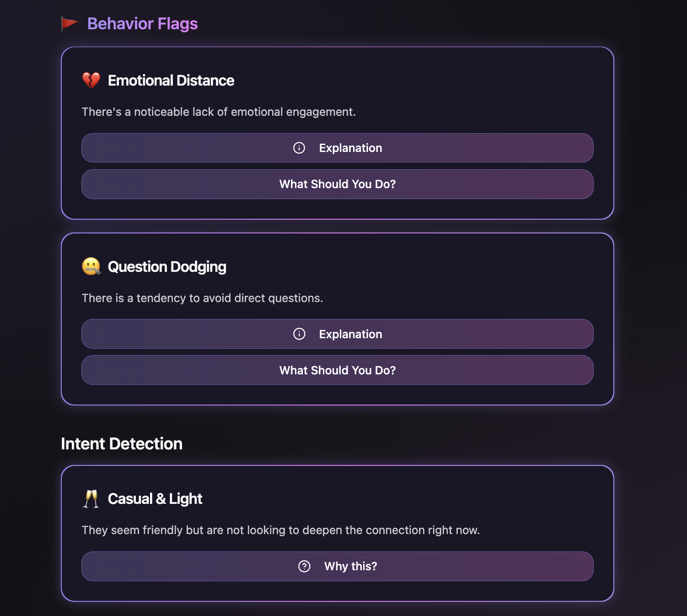Screen dimensions: 687x616
Task: Click the zipper-mouth Question Dodging emoji
Action: tap(91, 266)
